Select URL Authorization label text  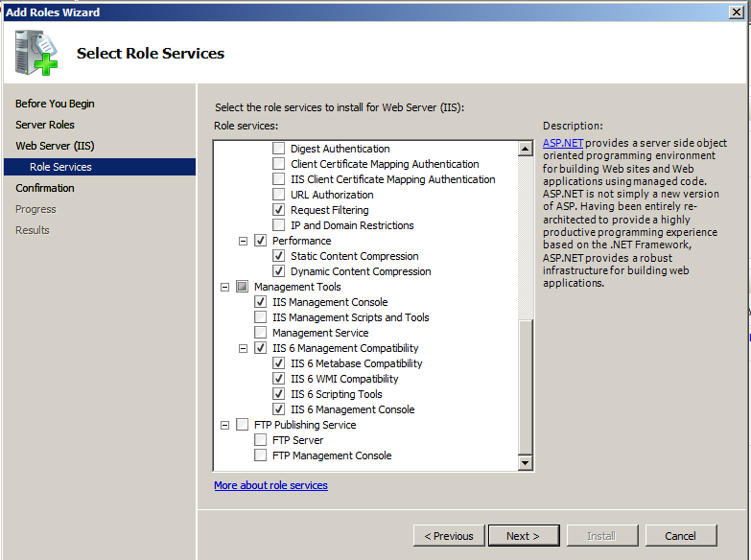click(x=332, y=195)
